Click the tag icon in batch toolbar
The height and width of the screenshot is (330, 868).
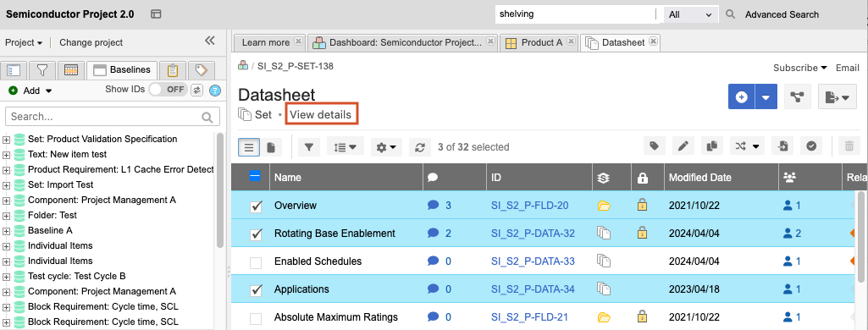pos(655,146)
